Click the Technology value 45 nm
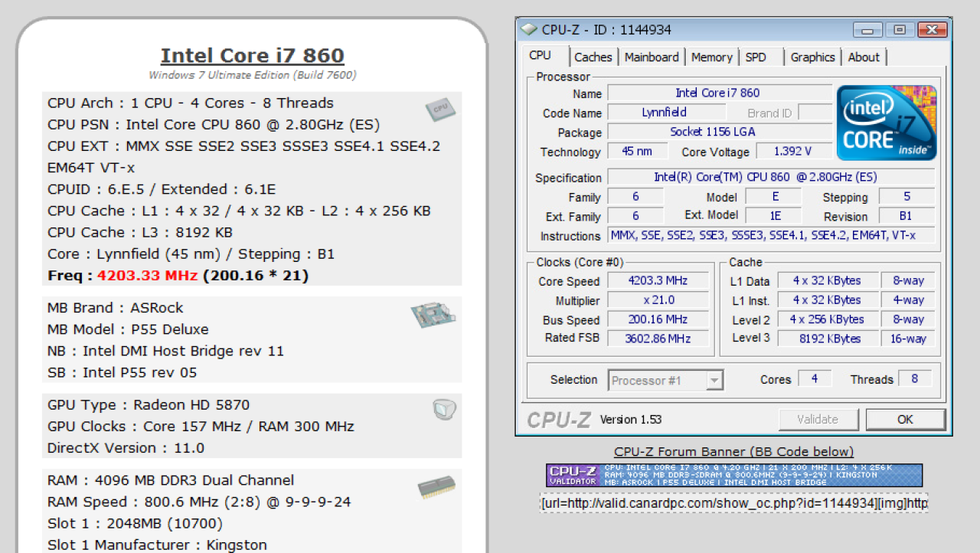 point(637,151)
